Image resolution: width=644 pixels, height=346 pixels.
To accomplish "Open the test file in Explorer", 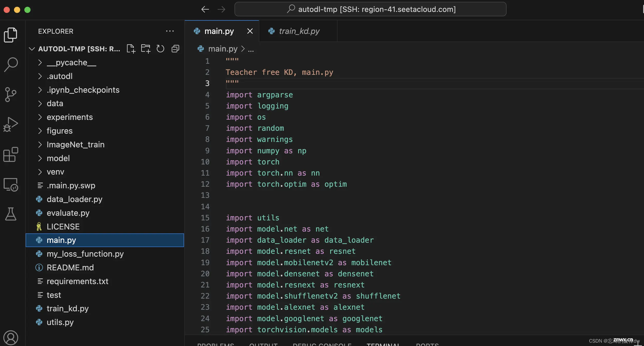I will click(x=105, y=295).
